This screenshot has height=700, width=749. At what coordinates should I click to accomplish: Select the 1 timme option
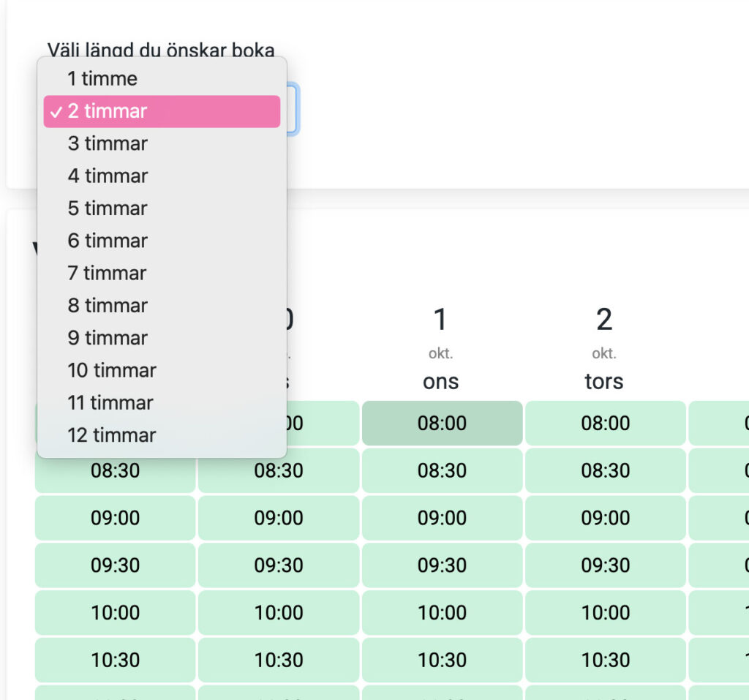tap(102, 79)
